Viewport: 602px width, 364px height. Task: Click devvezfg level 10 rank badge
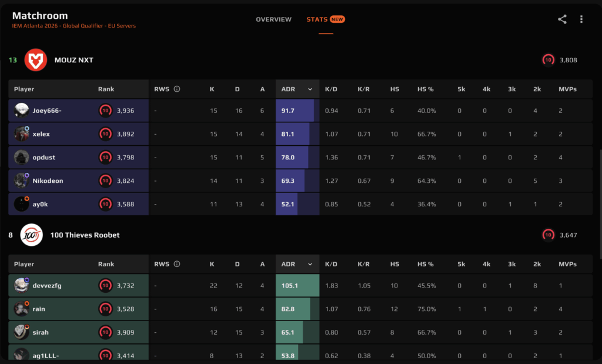106,286
